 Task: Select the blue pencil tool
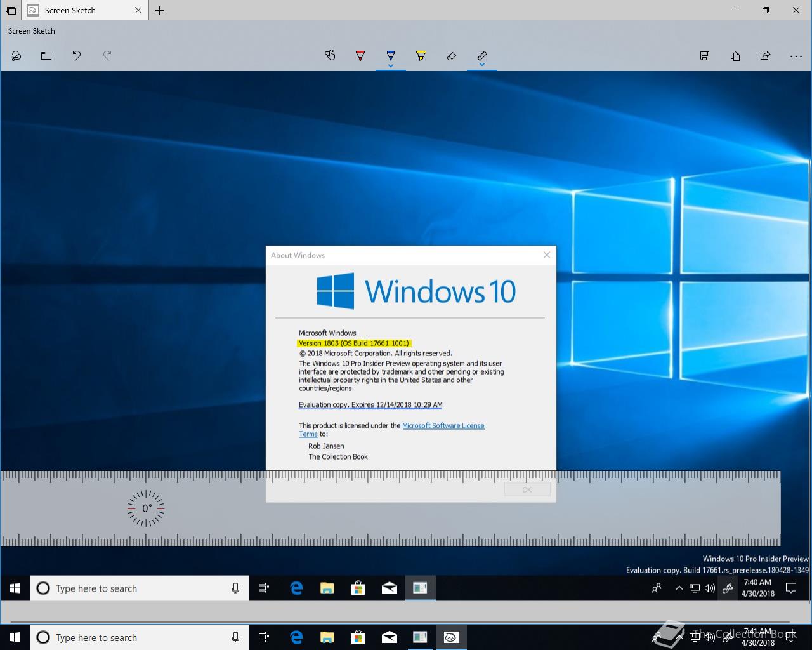[x=391, y=55]
